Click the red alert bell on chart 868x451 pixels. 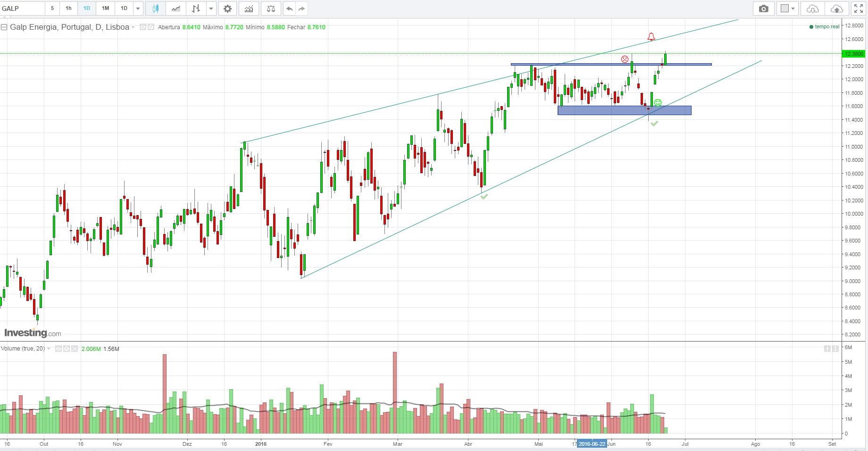pos(651,37)
